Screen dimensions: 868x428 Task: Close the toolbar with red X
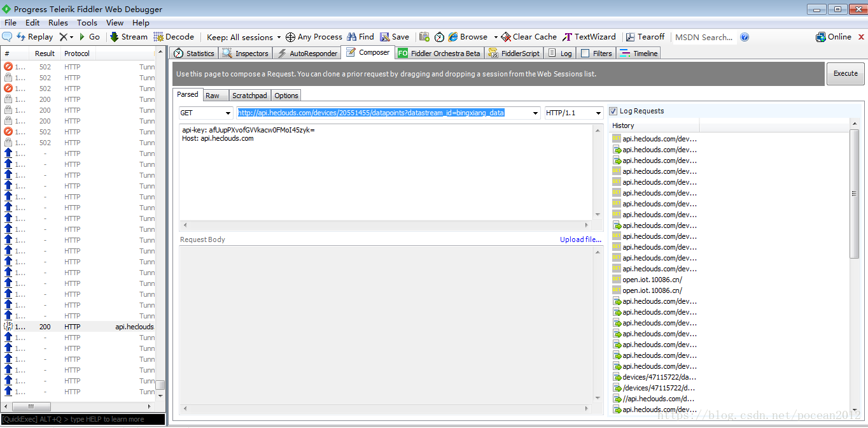pos(862,37)
